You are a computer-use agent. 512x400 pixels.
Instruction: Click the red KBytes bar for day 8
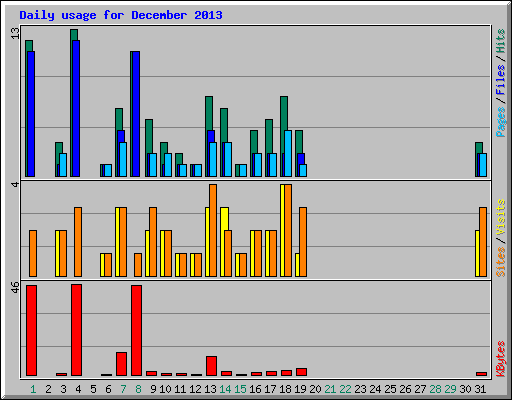pos(136,330)
